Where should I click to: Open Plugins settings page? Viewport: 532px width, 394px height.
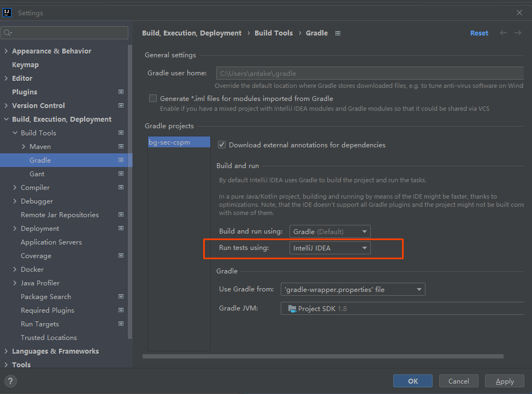[25, 92]
